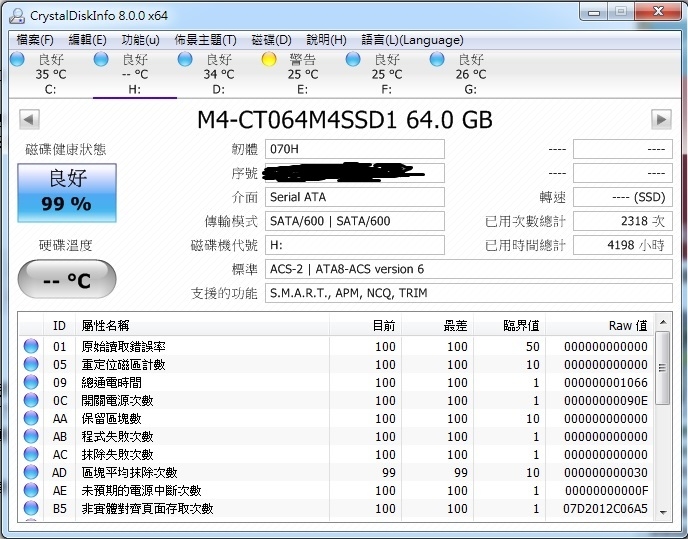Click the ID column header

59,326
